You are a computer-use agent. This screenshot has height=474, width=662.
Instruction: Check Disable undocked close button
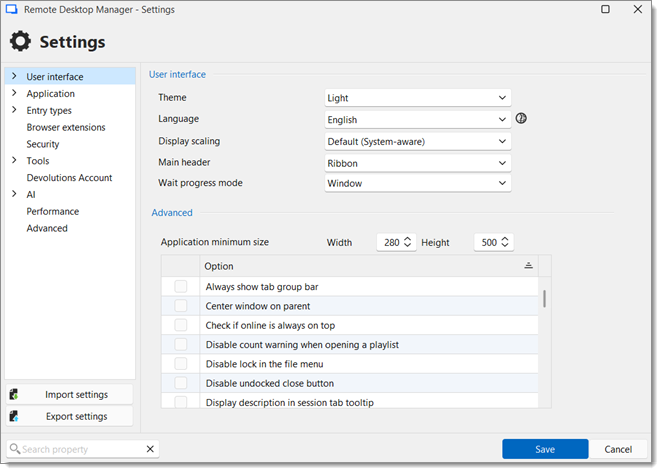181,383
